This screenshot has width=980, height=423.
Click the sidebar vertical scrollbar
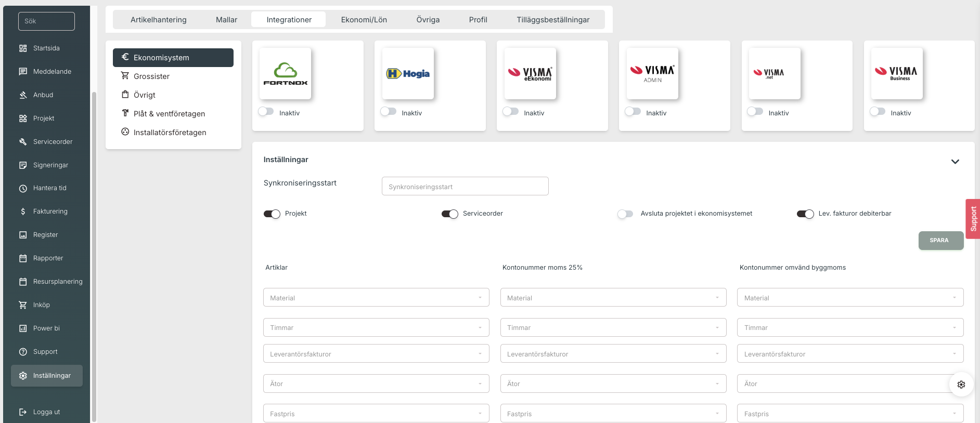pyautogui.click(x=94, y=257)
